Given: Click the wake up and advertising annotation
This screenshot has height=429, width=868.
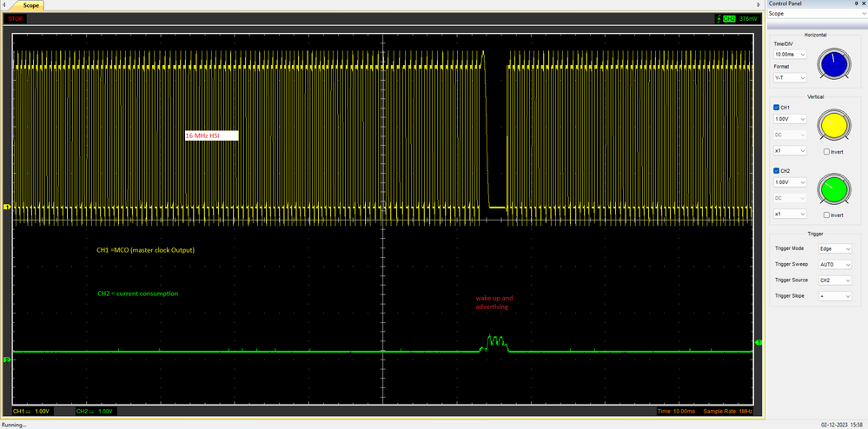Looking at the screenshot, I should pos(493,301).
